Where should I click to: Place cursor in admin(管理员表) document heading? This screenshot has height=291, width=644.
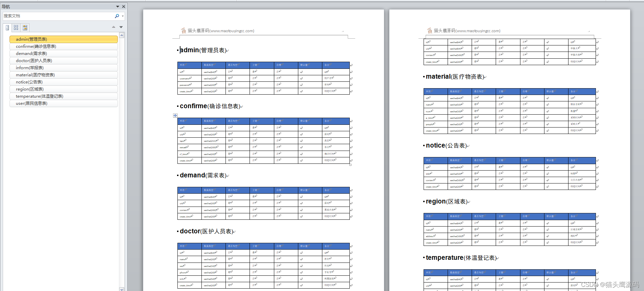click(x=203, y=50)
